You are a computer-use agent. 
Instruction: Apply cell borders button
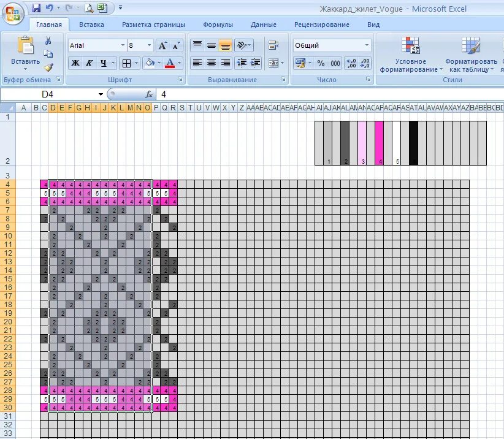tap(127, 63)
